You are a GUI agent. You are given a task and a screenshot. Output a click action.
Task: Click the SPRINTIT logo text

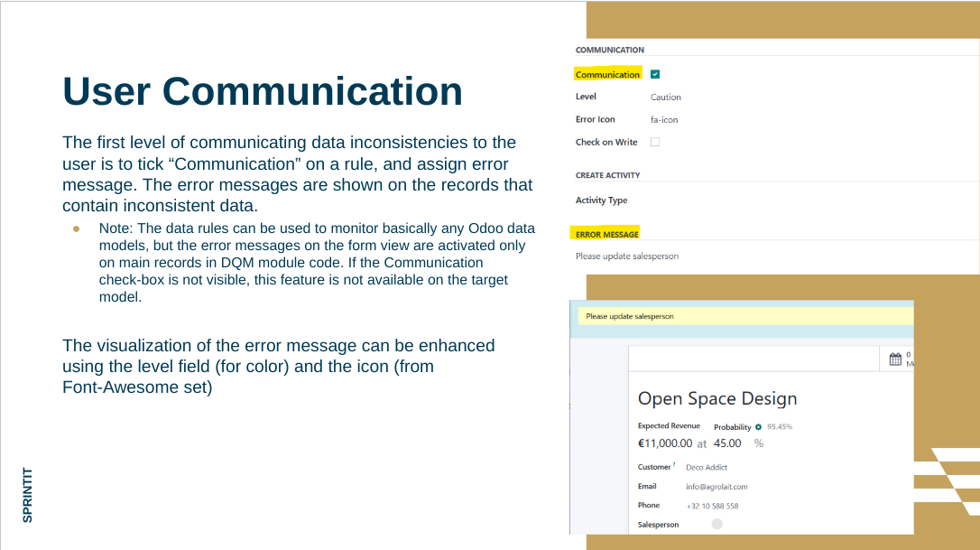click(28, 494)
